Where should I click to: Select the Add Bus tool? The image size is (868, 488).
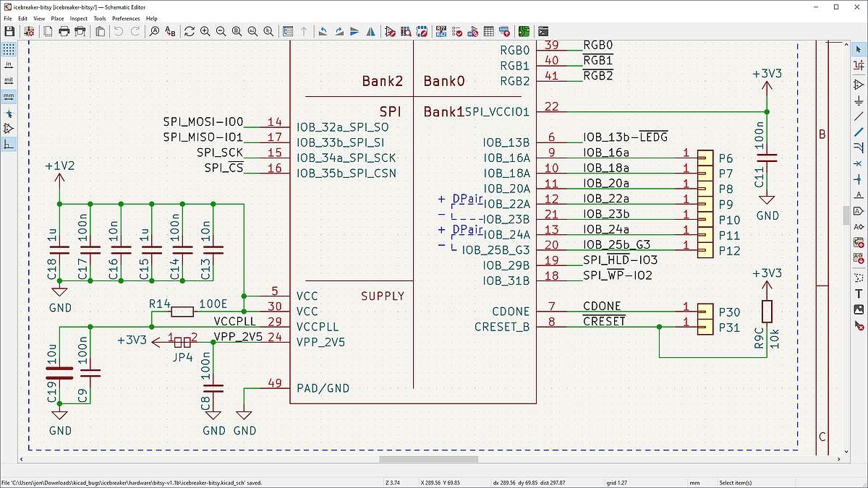click(859, 132)
